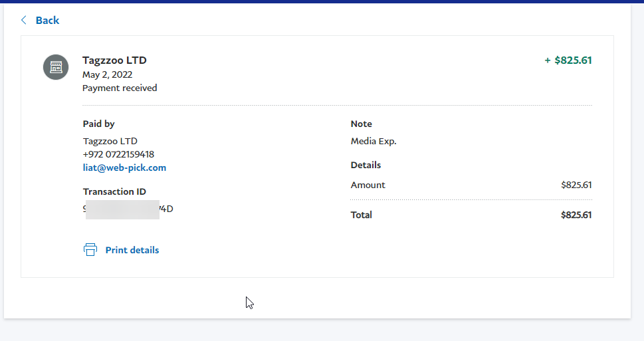Click the Tagzzoo LTD bold header title
The image size is (644, 341).
(114, 60)
